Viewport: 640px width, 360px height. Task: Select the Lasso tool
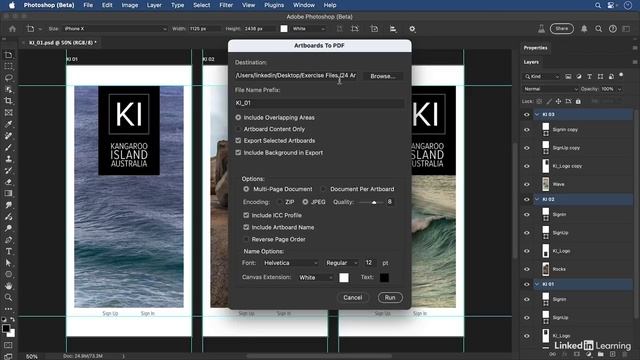point(8,78)
